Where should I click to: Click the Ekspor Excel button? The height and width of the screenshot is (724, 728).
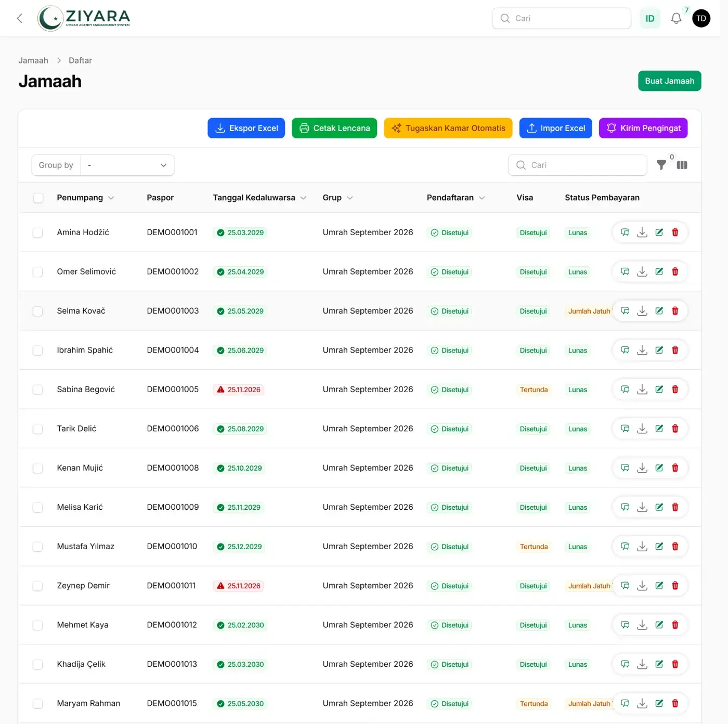(246, 128)
